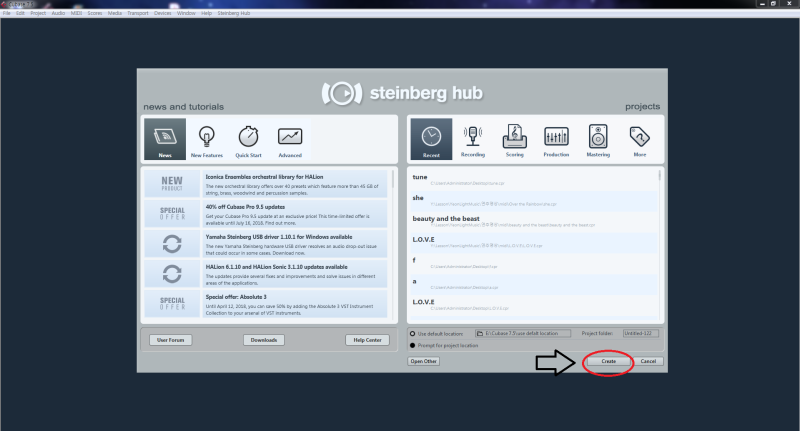Image resolution: width=800 pixels, height=431 pixels.
Task: Click the 40% off SPECIAL OFFER thumbnail
Action: [172, 214]
